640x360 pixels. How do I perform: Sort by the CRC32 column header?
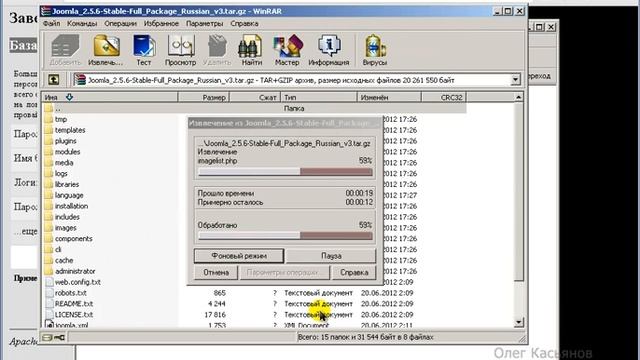[x=444, y=97]
